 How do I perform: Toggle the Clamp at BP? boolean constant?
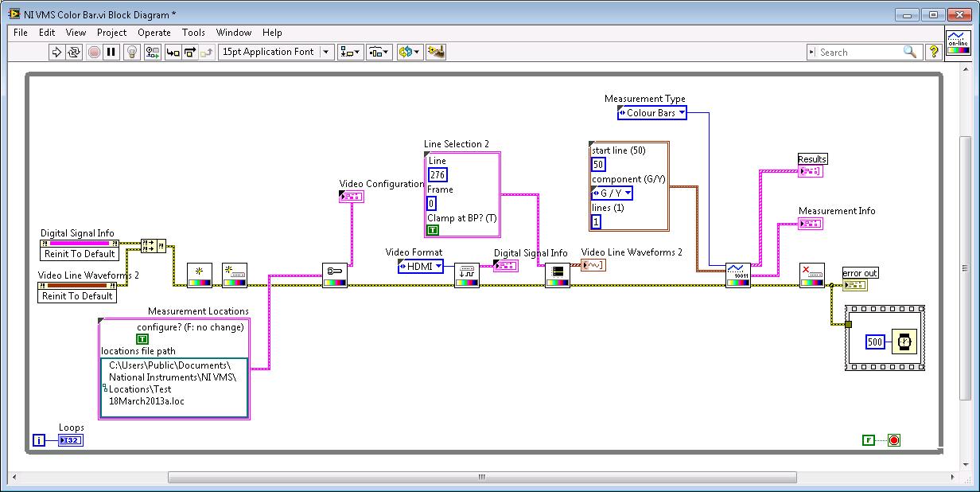click(x=433, y=230)
